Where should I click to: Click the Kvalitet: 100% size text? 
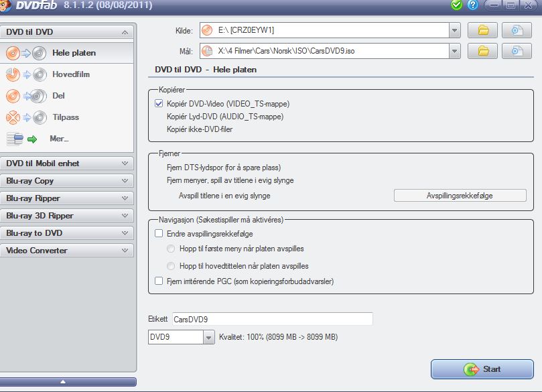(x=278, y=337)
